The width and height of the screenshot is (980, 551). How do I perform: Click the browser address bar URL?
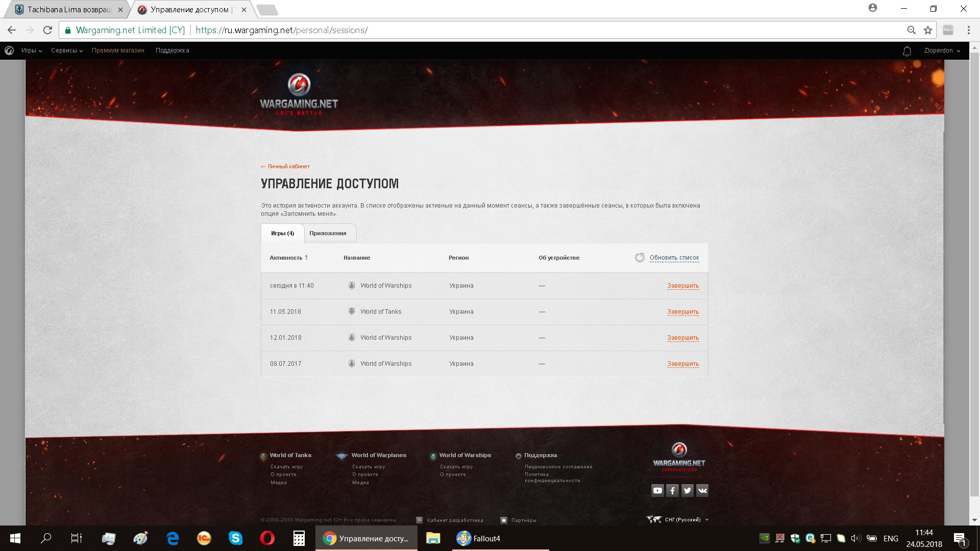click(281, 30)
